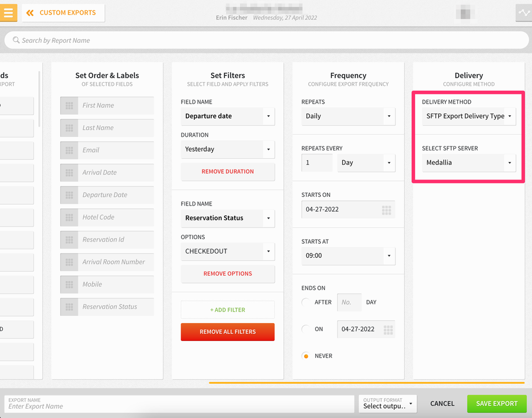Click the Erin Fischer user name
Screen dimensions: 532x418
coord(231,17)
